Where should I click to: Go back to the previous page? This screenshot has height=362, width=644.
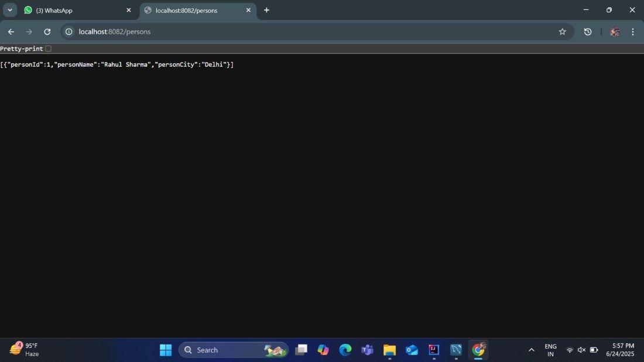[x=11, y=32]
